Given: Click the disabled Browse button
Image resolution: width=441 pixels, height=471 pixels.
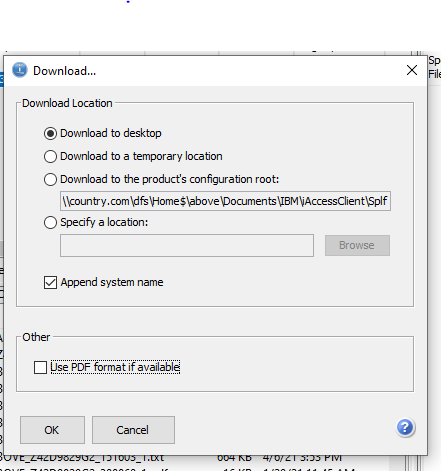Looking at the screenshot, I should click(x=357, y=246).
